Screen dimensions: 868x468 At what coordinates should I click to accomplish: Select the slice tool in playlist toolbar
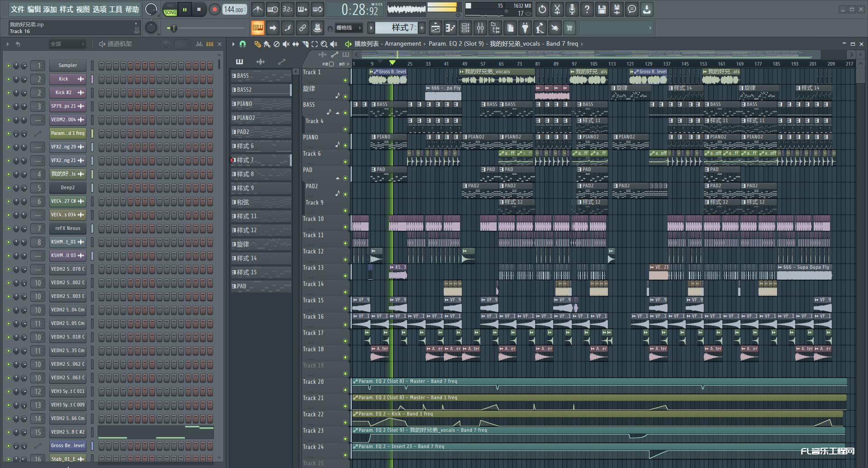coord(305,44)
